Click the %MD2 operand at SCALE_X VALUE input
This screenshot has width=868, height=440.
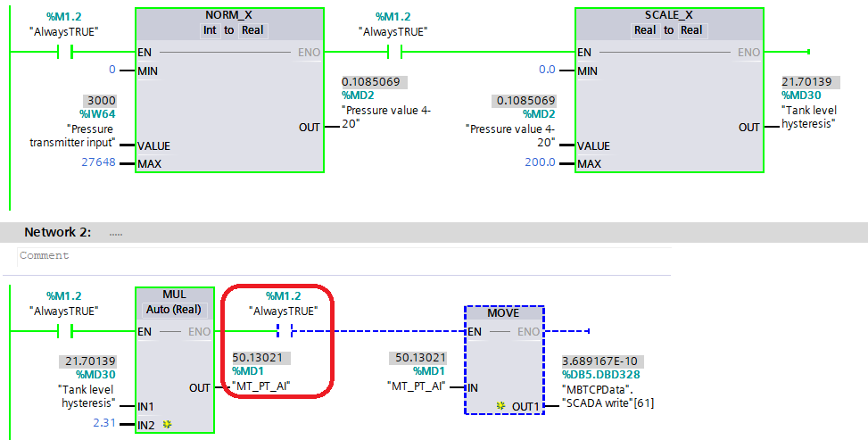(539, 114)
